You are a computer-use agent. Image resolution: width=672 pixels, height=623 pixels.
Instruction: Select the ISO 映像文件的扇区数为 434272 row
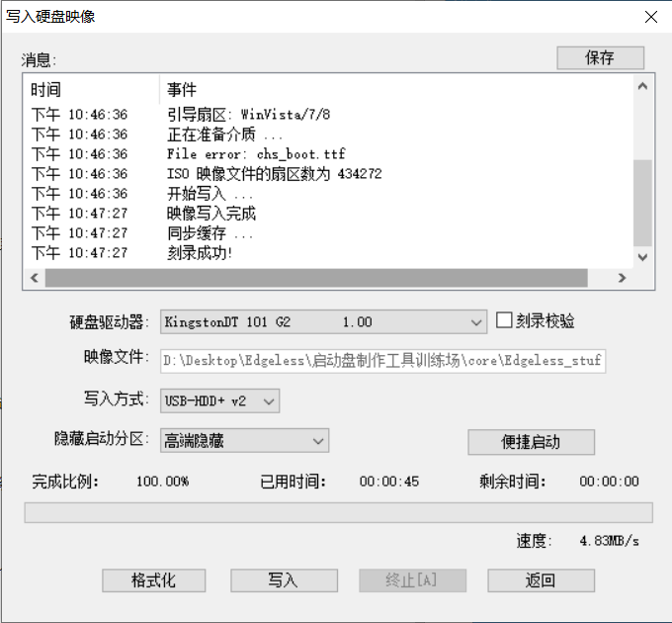(x=328, y=174)
